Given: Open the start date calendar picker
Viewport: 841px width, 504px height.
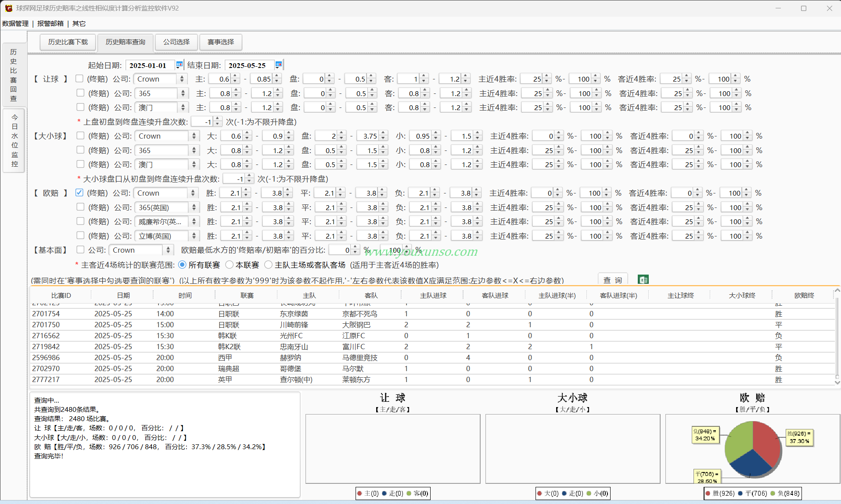Looking at the screenshot, I should tap(179, 65).
